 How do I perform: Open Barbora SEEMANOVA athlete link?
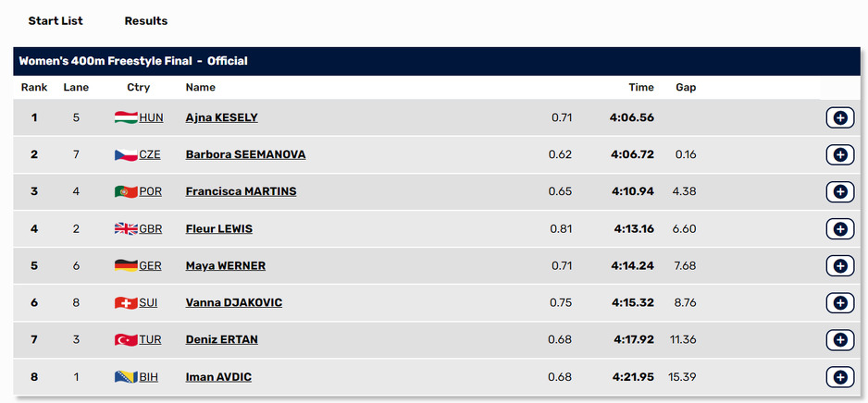pos(245,154)
